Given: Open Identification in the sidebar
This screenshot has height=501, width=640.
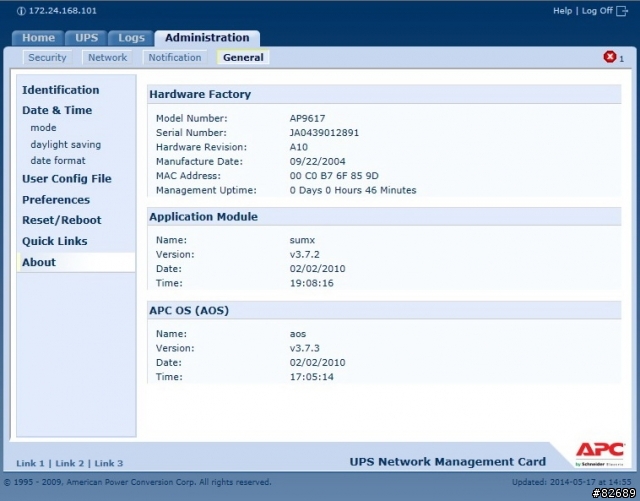Looking at the screenshot, I should [61, 90].
